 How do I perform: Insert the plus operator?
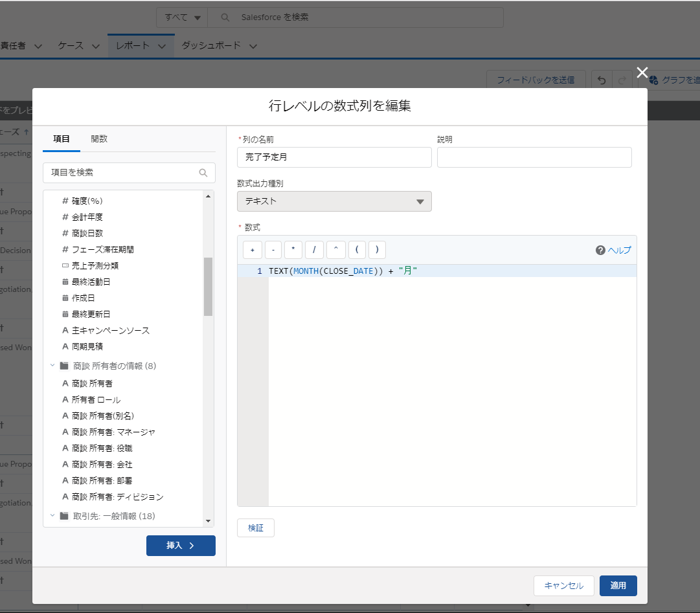(x=253, y=250)
